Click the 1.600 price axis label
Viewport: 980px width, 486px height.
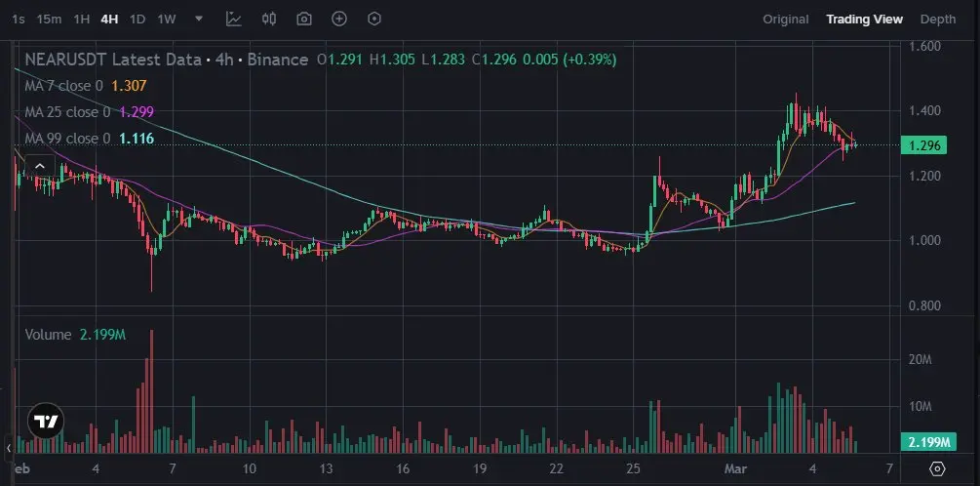click(x=923, y=46)
